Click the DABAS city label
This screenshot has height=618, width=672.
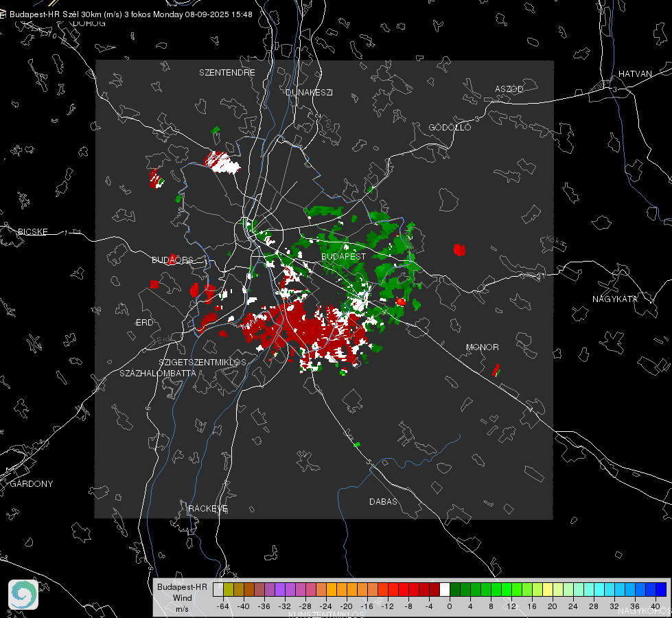(x=383, y=501)
